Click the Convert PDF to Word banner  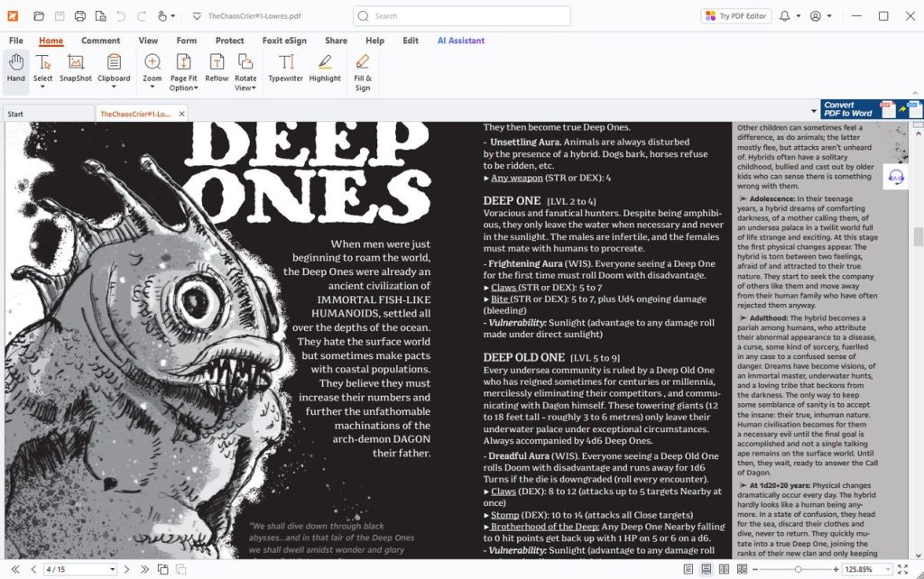tap(871, 109)
